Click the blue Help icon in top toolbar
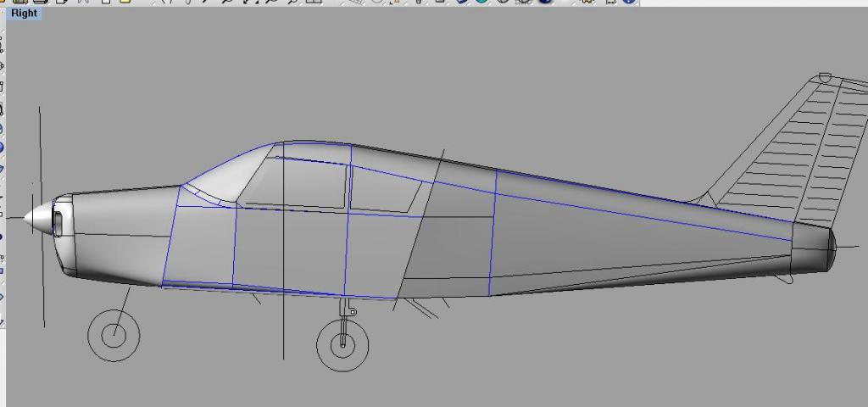 [628, 2]
